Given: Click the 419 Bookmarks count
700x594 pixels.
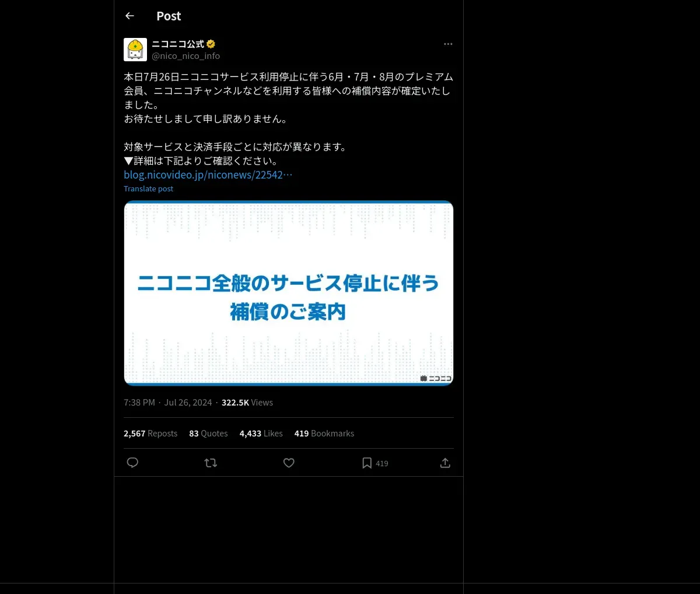Looking at the screenshot, I should click(324, 434).
